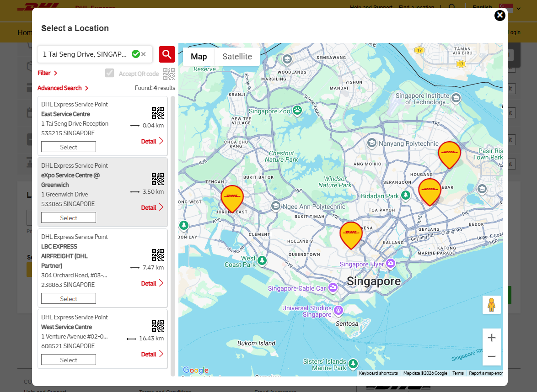Open Keyboard shortcuts on the map

pyautogui.click(x=378, y=373)
